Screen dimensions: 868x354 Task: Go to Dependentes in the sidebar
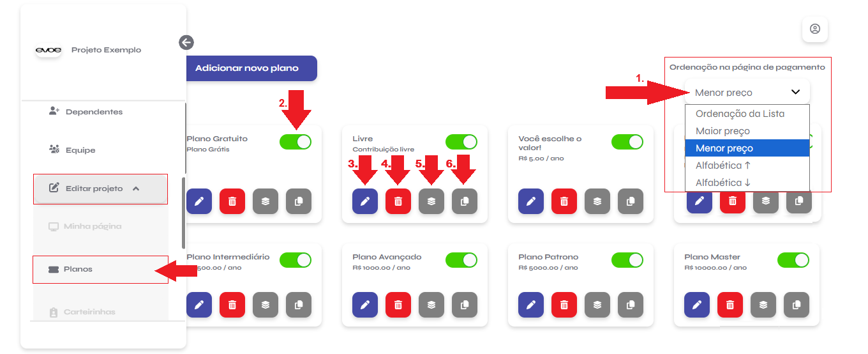[94, 112]
